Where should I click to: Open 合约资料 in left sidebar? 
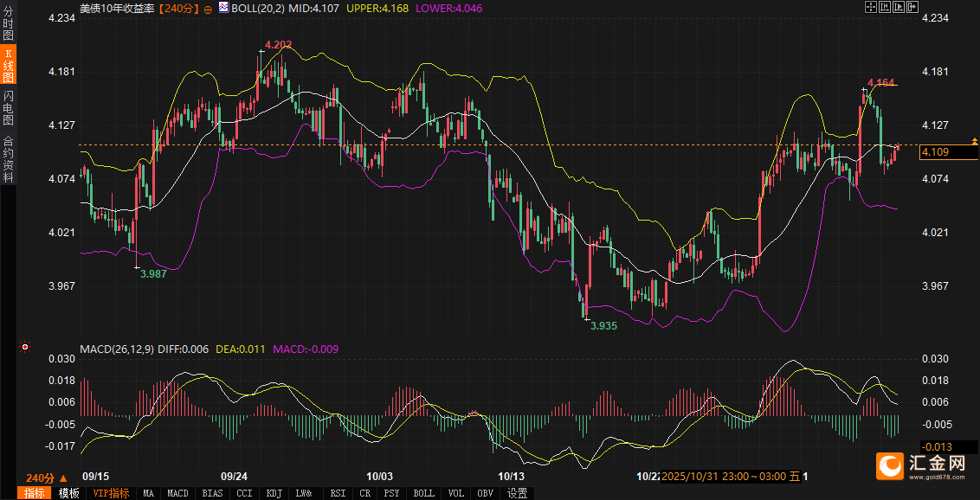9,159
